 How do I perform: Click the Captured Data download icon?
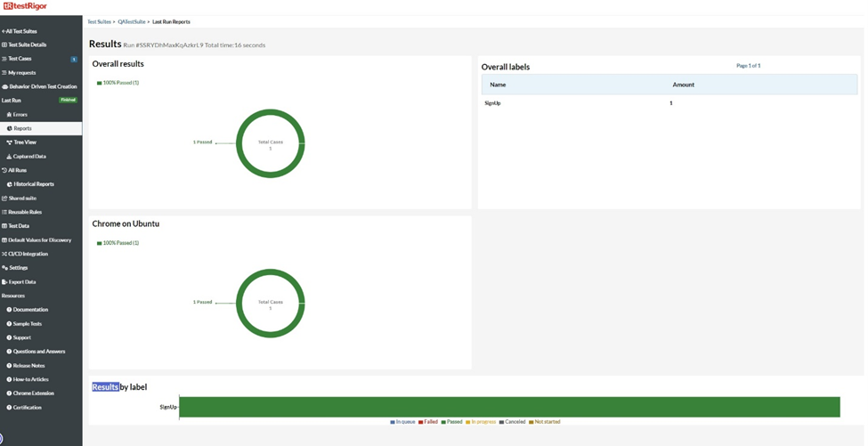10,157
